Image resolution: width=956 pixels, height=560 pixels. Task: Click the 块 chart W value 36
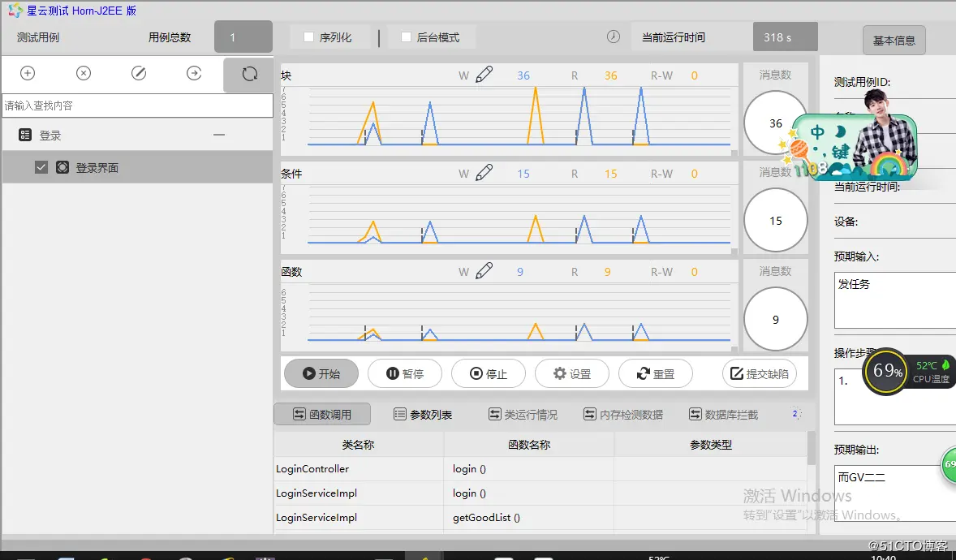click(523, 75)
